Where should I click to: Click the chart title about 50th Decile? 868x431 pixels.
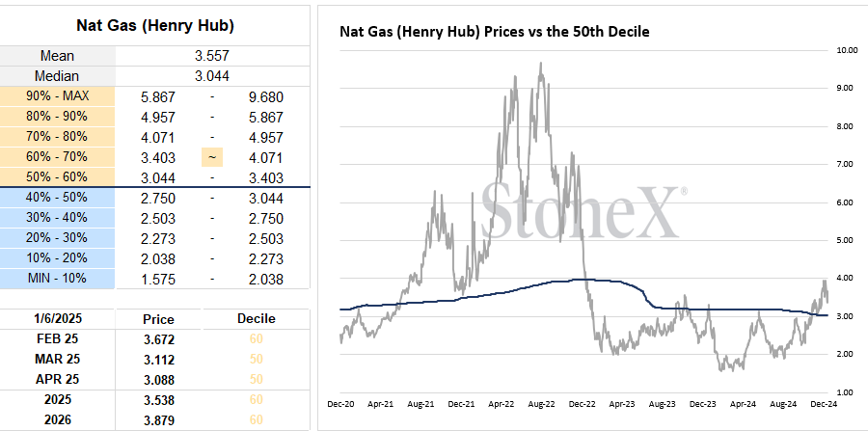495,32
